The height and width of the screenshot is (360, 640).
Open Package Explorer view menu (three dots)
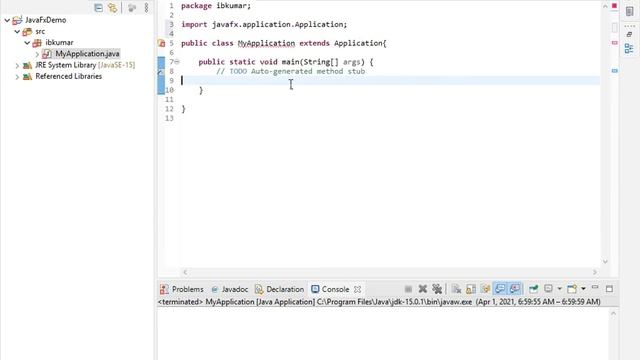pos(147,8)
